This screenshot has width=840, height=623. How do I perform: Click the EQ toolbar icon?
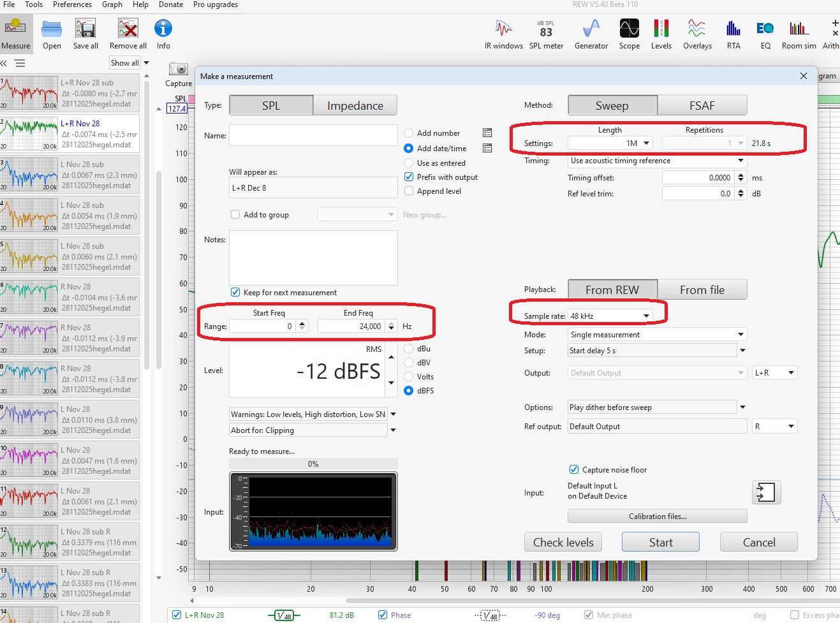765,33
